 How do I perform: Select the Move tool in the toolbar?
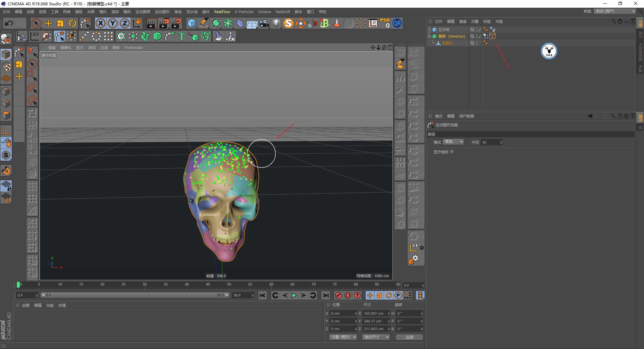pos(48,23)
